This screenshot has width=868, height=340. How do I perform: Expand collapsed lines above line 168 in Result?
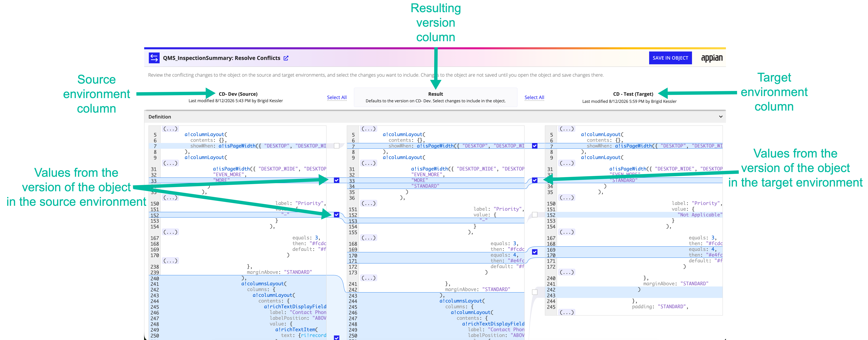[368, 238]
